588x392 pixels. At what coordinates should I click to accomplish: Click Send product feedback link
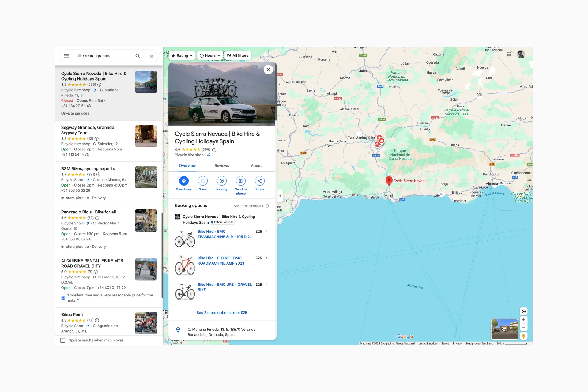pos(479,344)
